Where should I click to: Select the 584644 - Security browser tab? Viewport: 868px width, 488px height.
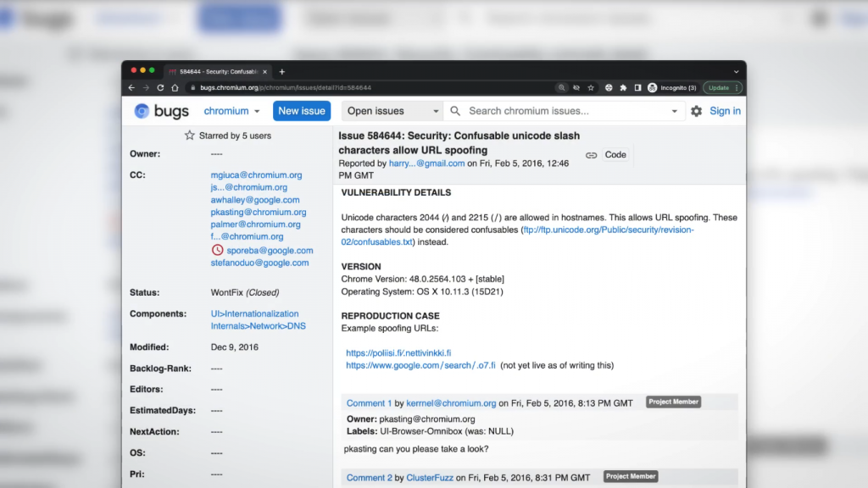218,72
